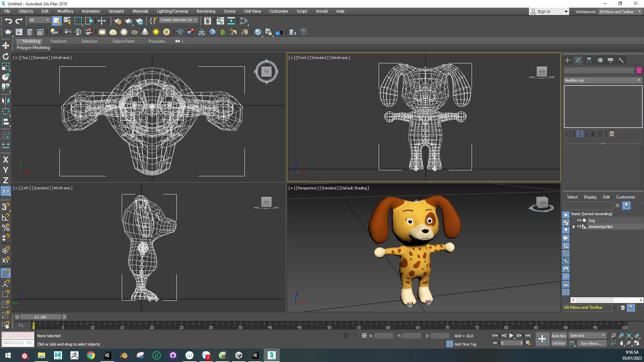Restrict transform to Y axis
The image size is (644, 362).
point(6,170)
